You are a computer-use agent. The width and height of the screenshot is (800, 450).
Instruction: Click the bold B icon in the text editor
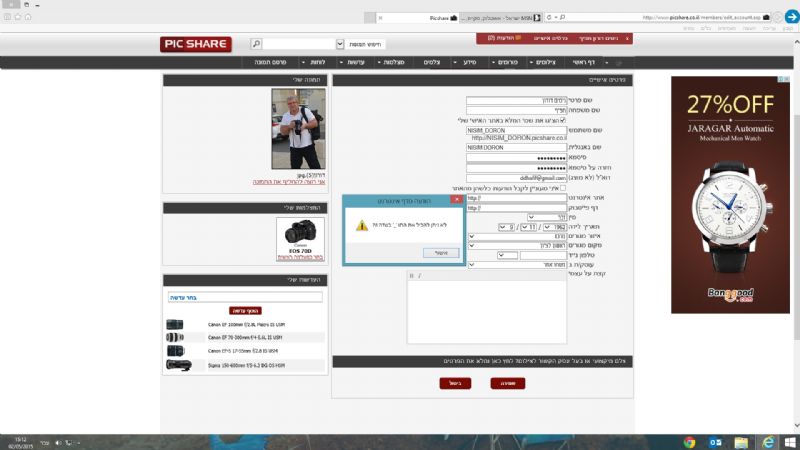click(x=412, y=273)
